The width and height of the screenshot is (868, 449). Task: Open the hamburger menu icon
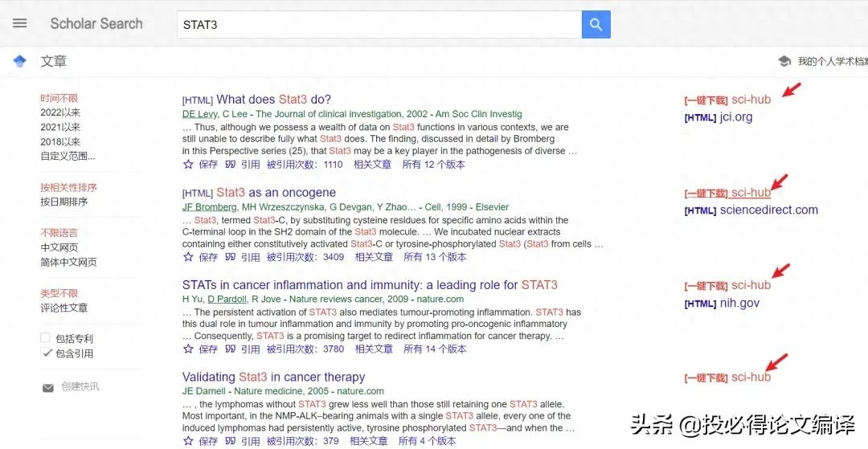click(x=20, y=24)
